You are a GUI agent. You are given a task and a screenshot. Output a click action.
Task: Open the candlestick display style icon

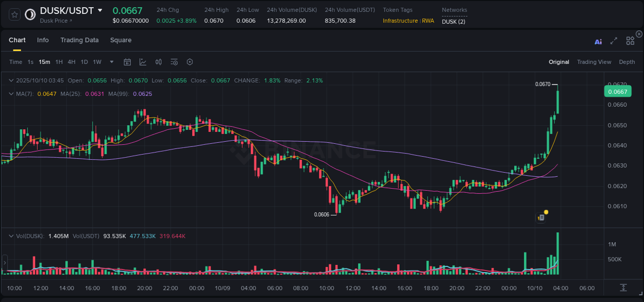[x=158, y=62]
